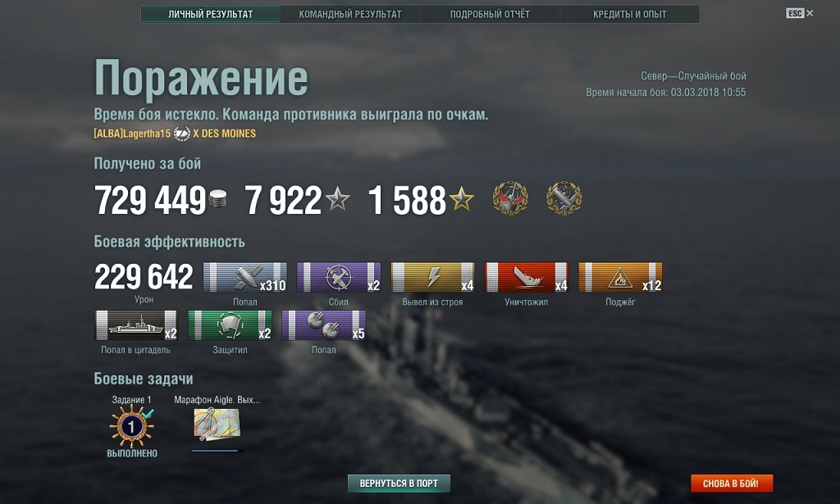Click the first achievement medal with red ships
Screen dimensions: 840x504
(x=510, y=198)
